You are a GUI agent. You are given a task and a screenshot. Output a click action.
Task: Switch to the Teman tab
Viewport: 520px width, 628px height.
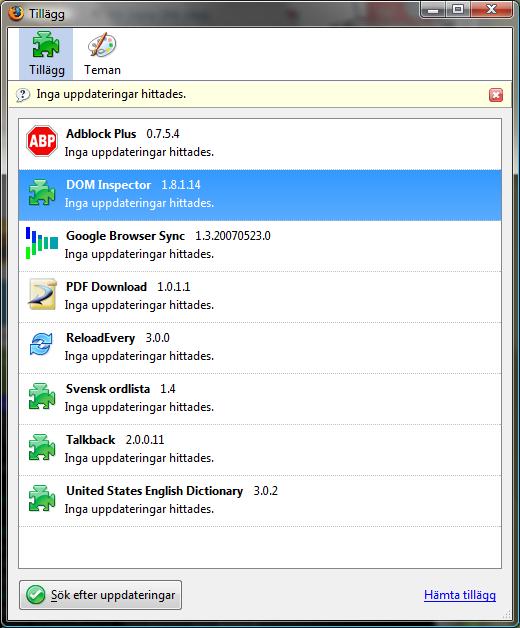102,54
